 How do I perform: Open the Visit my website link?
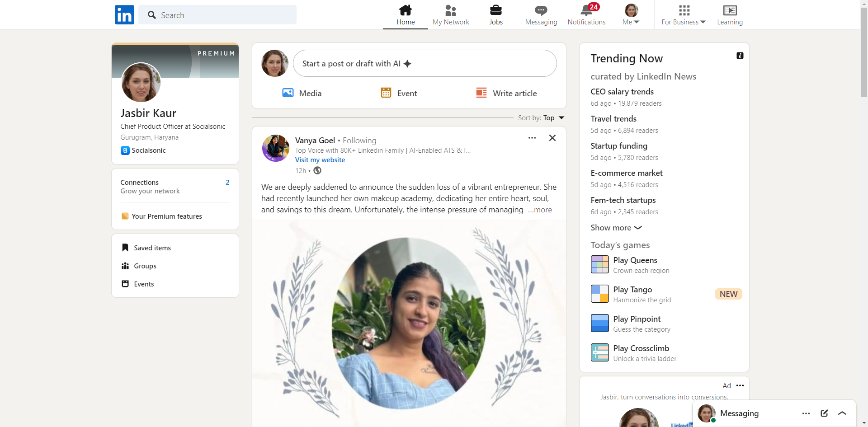[x=320, y=160]
